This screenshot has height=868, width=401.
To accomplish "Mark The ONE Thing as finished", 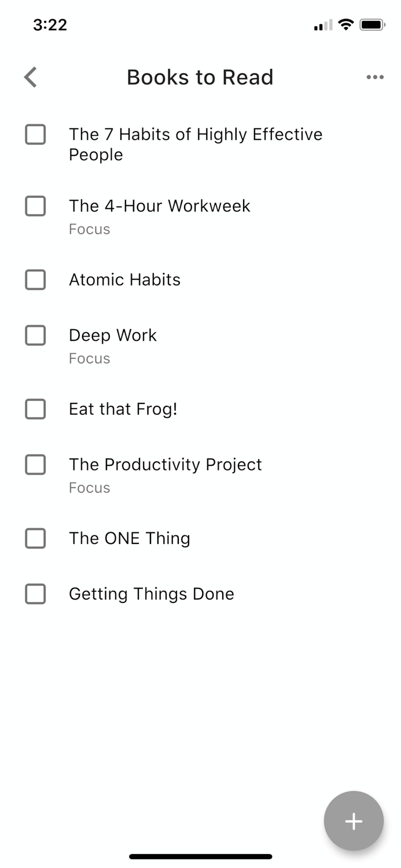I will tap(35, 538).
